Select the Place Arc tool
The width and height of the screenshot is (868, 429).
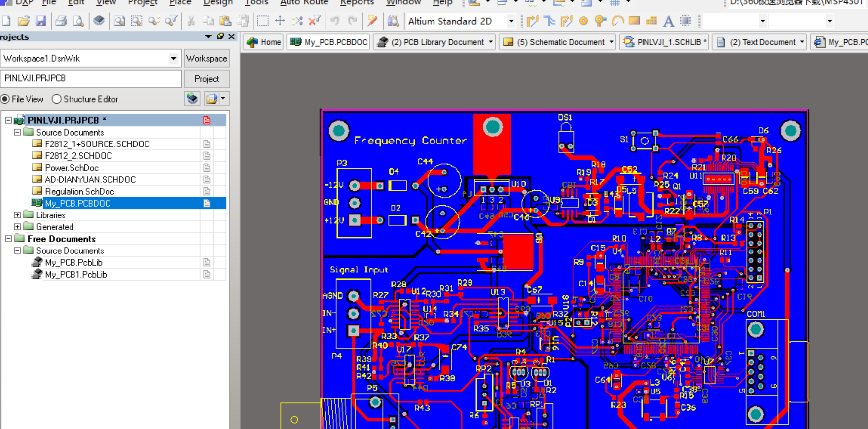coord(617,21)
